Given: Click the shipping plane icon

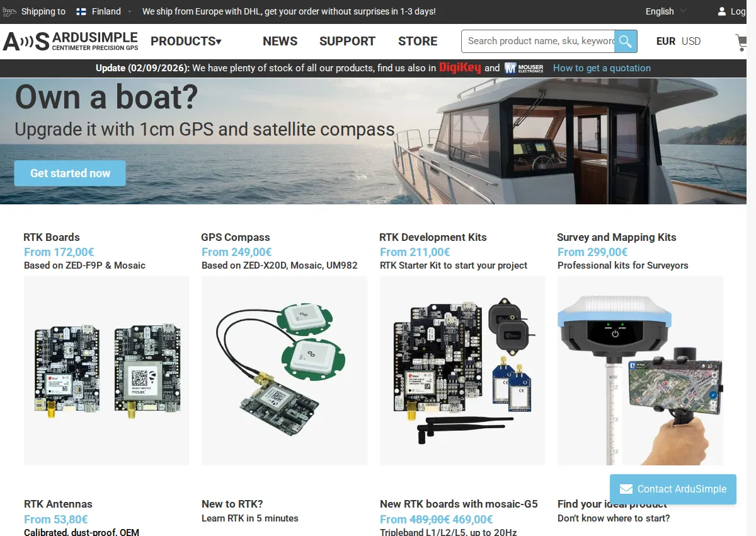Looking at the screenshot, I should click(x=9, y=11).
